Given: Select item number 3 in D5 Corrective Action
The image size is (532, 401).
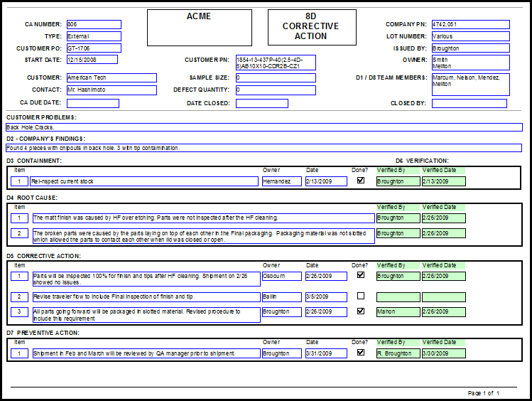Looking at the screenshot, I should (19, 312).
